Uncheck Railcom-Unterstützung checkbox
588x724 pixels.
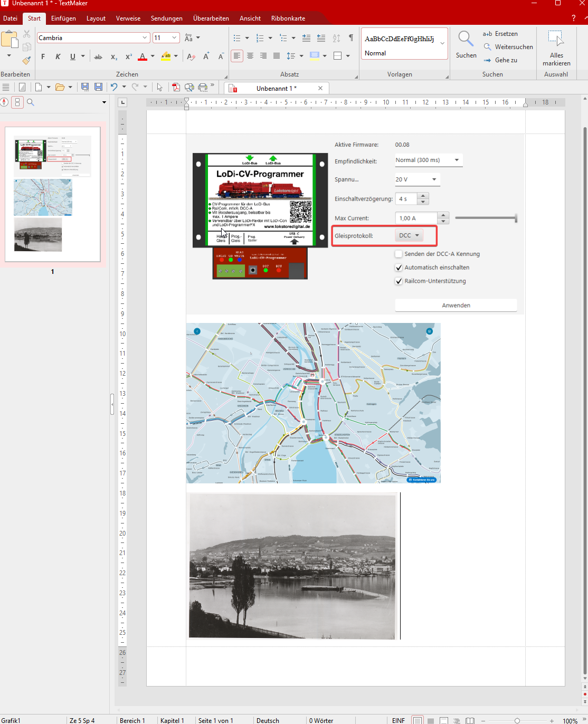tap(399, 281)
